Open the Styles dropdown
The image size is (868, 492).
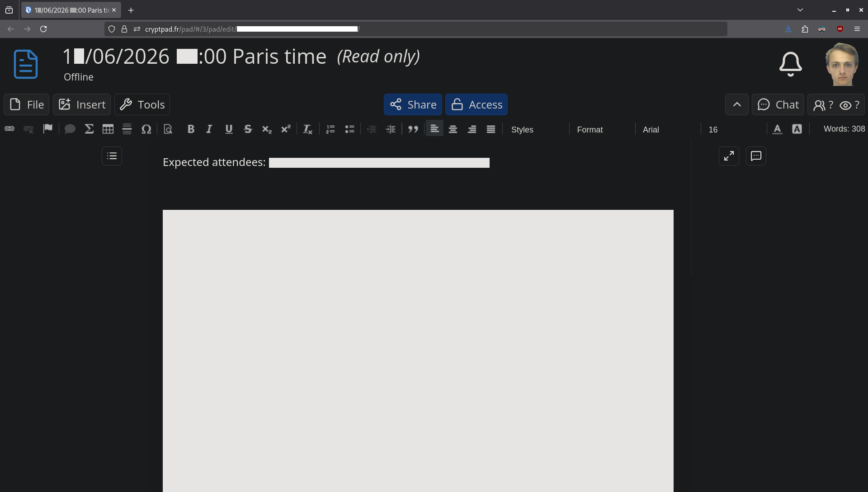tap(536, 129)
